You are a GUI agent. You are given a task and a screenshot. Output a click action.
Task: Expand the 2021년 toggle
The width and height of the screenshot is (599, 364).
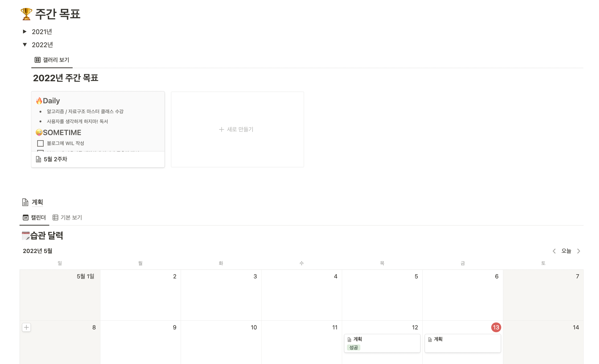25,32
